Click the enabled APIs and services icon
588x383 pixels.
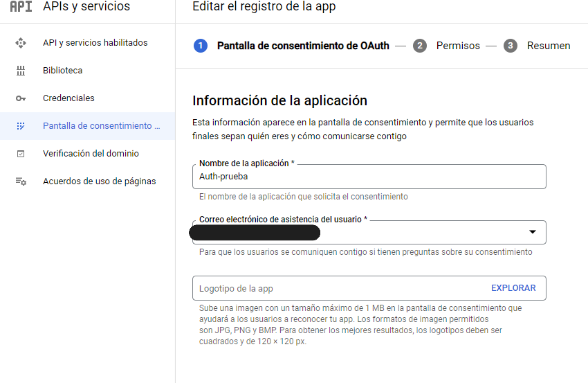click(x=21, y=43)
